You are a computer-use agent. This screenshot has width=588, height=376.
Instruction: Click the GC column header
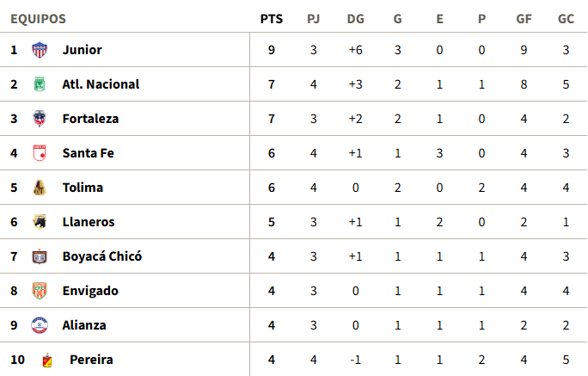click(x=566, y=19)
